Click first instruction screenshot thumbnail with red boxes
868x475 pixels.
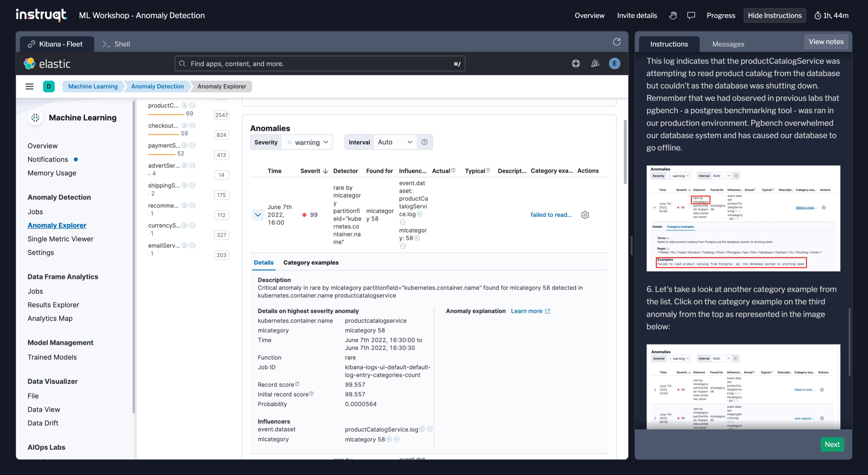coord(743,218)
